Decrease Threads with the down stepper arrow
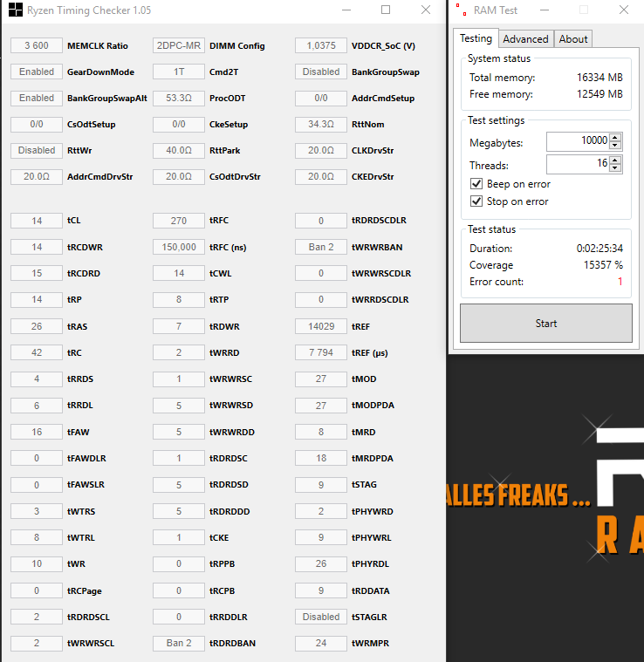644x662 pixels. click(x=615, y=168)
